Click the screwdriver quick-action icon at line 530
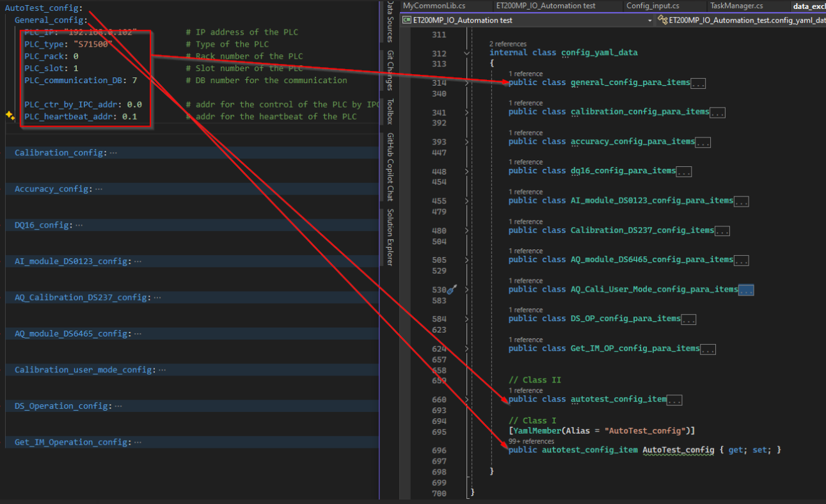The height and width of the screenshot is (504, 826). [450, 290]
